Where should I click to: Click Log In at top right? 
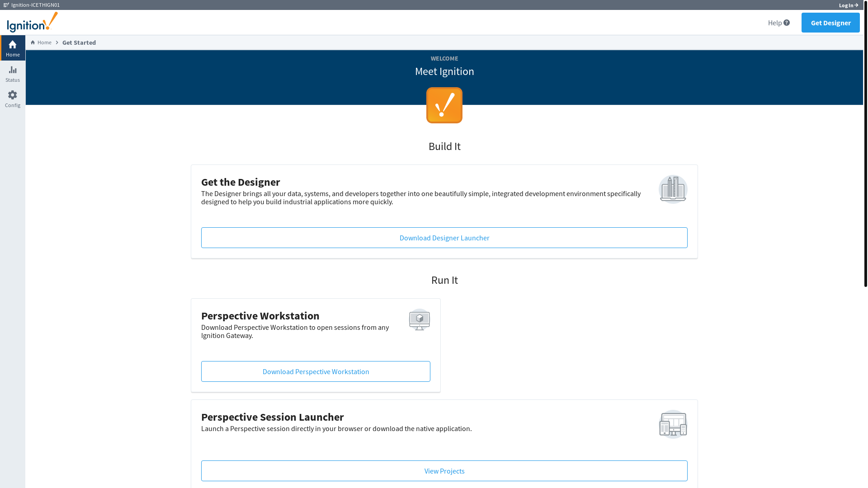(849, 5)
